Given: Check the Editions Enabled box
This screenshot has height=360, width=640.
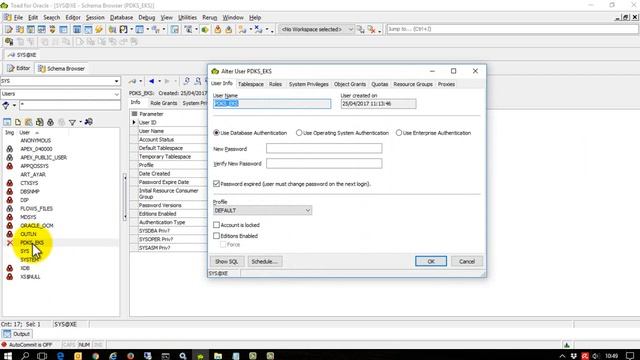Looking at the screenshot, I should 216,236.
